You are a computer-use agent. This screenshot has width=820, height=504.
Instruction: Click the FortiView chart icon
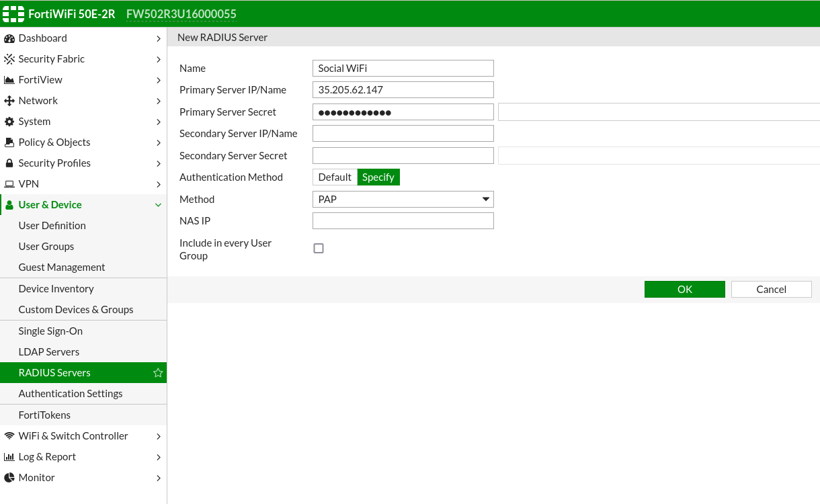point(9,80)
